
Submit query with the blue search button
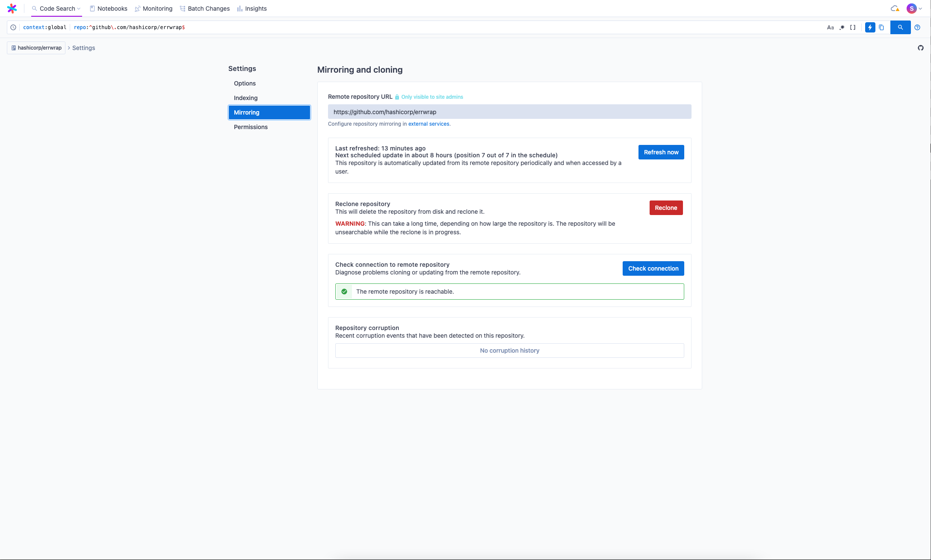point(900,27)
